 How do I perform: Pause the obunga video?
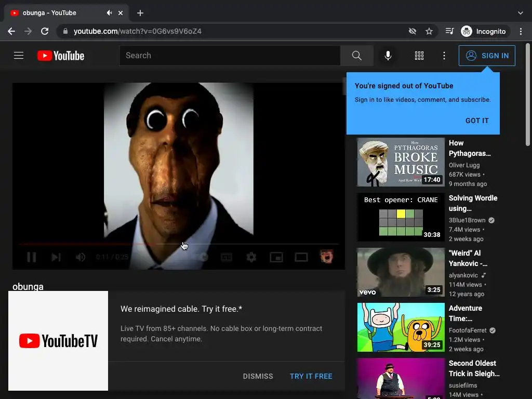coord(32,257)
